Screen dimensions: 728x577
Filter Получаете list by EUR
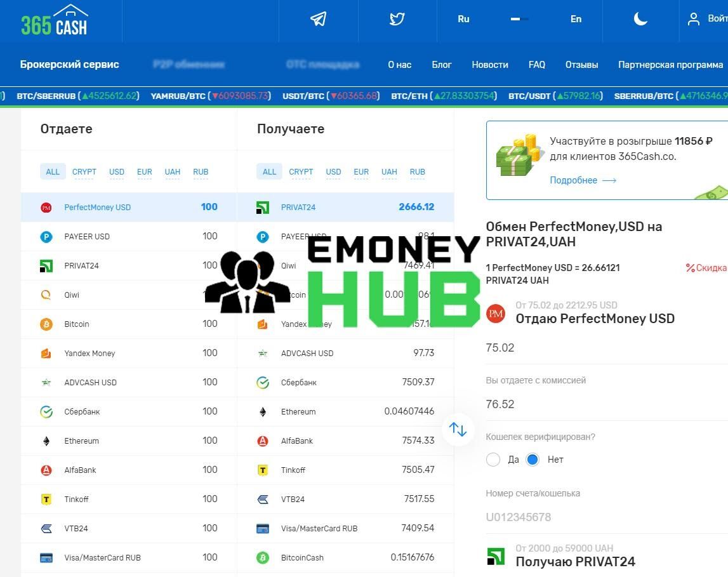pos(361,172)
